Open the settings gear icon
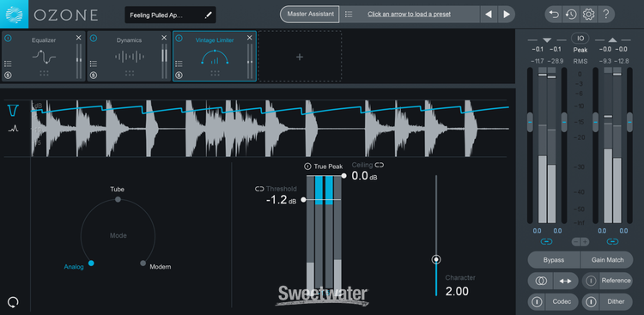The height and width of the screenshot is (315, 644). (x=588, y=15)
